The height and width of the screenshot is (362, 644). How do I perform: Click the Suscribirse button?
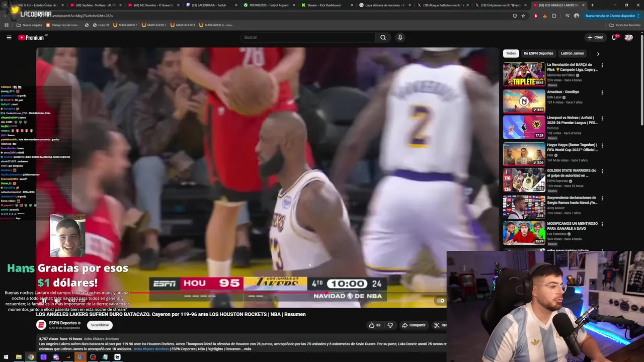[100, 325]
